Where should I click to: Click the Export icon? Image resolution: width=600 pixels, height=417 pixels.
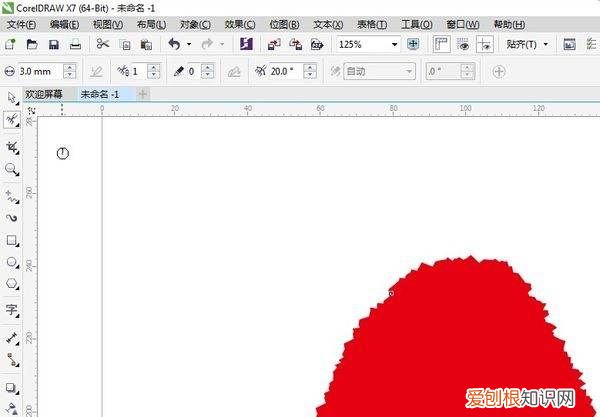click(x=295, y=44)
